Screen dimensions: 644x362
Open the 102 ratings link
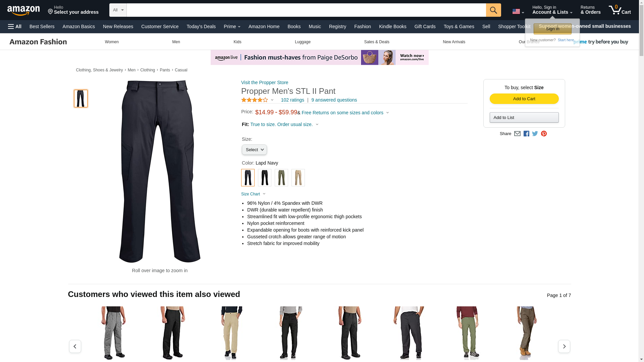(292, 100)
